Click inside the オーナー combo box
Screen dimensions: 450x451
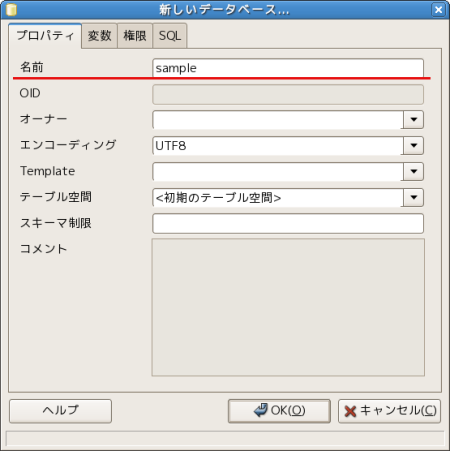278,119
